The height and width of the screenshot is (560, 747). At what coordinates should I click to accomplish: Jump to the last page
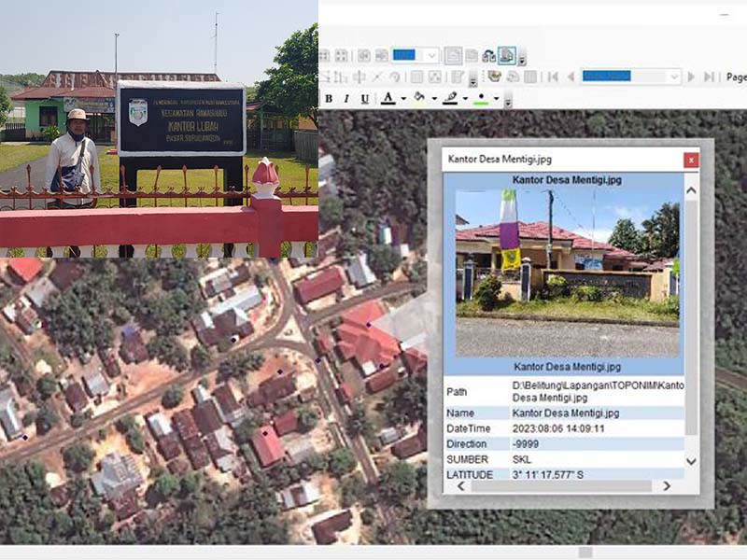709,77
